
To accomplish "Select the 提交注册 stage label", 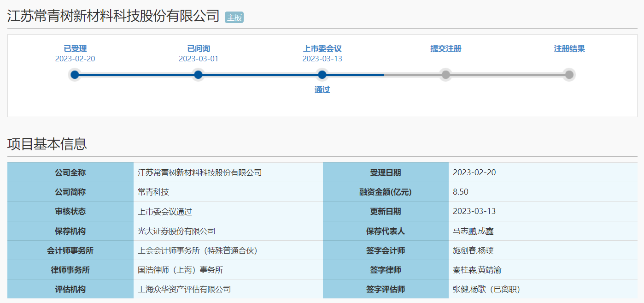I will [445, 48].
